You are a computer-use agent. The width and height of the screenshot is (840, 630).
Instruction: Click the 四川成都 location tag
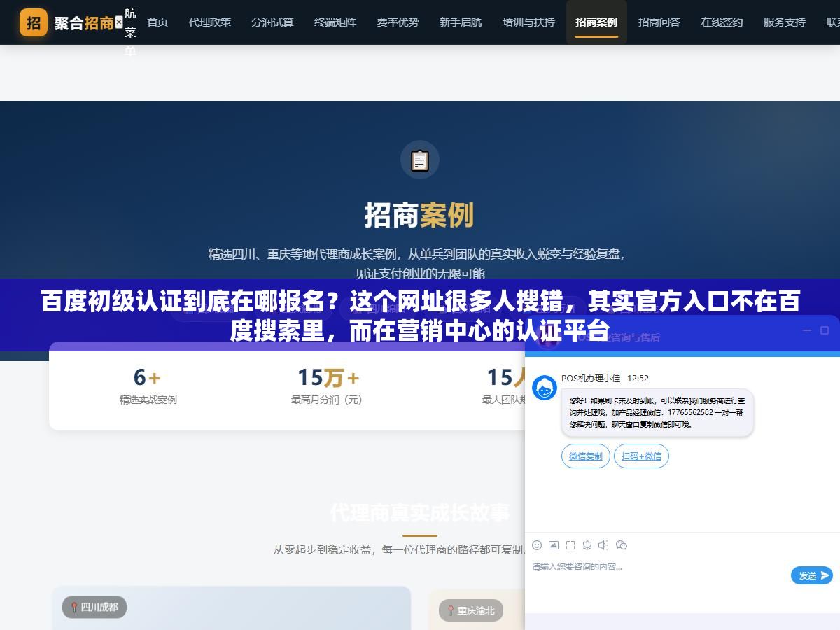click(94, 607)
